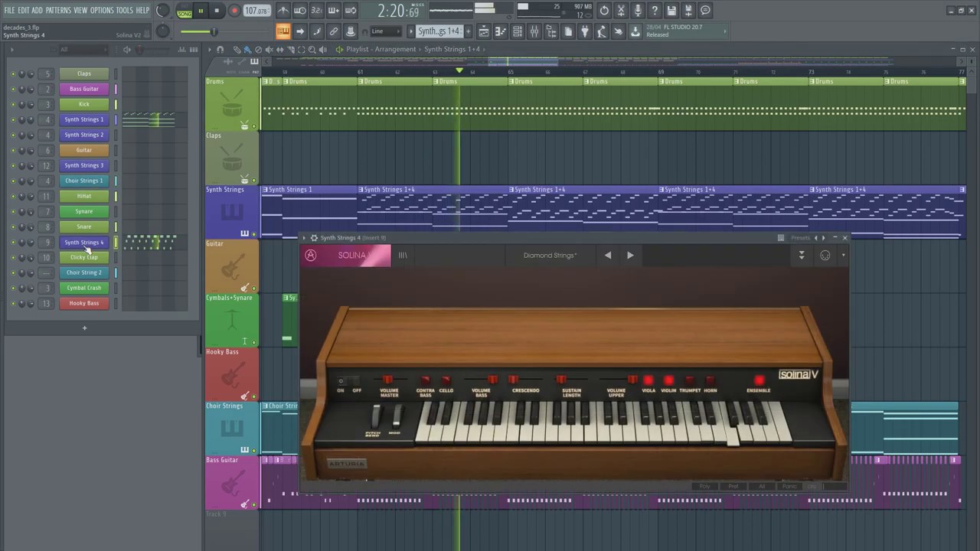The height and width of the screenshot is (551, 980).
Task: Mute the Claps channel with green LED
Action: tap(12, 73)
